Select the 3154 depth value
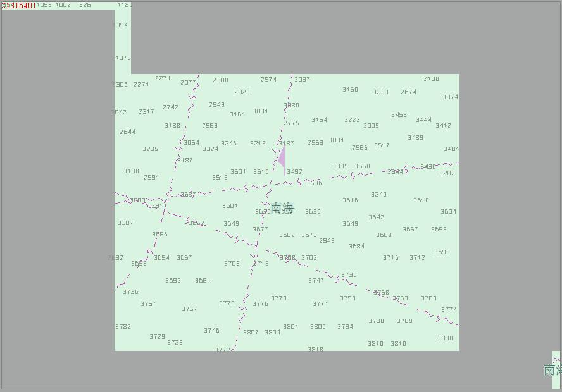The width and height of the screenshot is (562, 392). [x=319, y=120]
